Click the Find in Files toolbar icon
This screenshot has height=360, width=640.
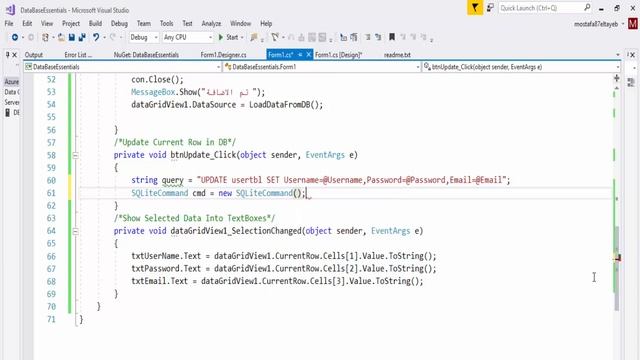pos(254,37)
